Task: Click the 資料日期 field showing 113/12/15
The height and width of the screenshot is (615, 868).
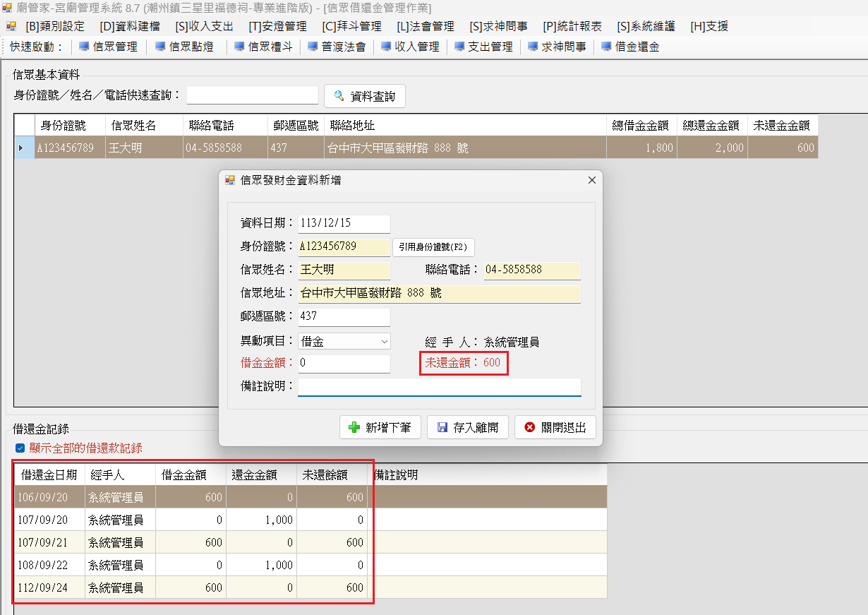Action: click(x=344, y=223)
